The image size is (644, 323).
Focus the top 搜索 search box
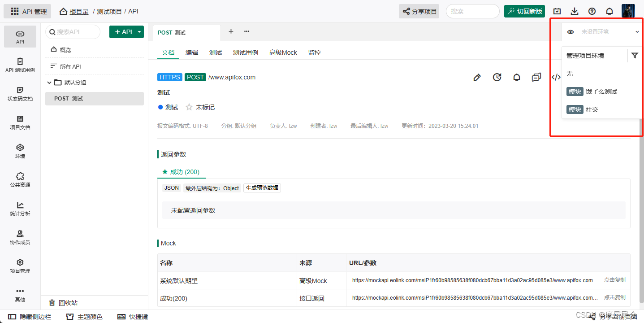(x=472, y=11)
